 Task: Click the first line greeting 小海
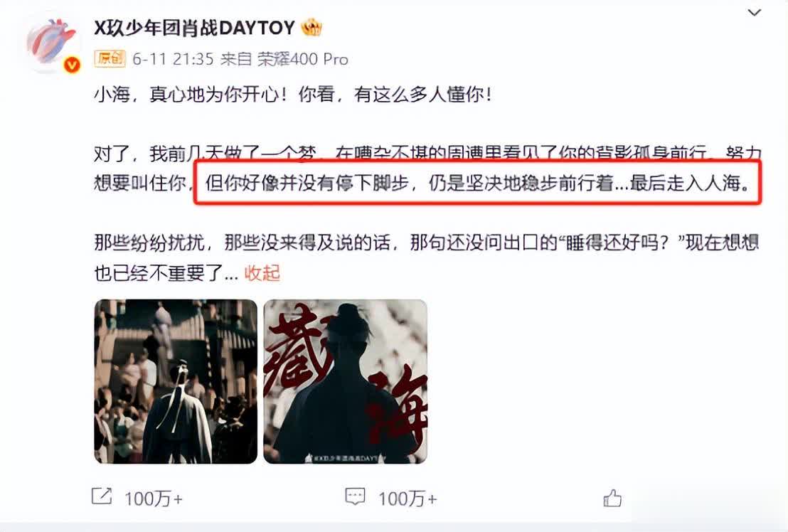[112, 94]
